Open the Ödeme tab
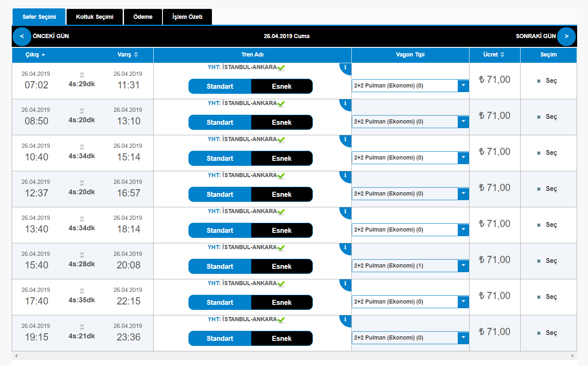This screenshot has height=366, width=588. (143, 17)
